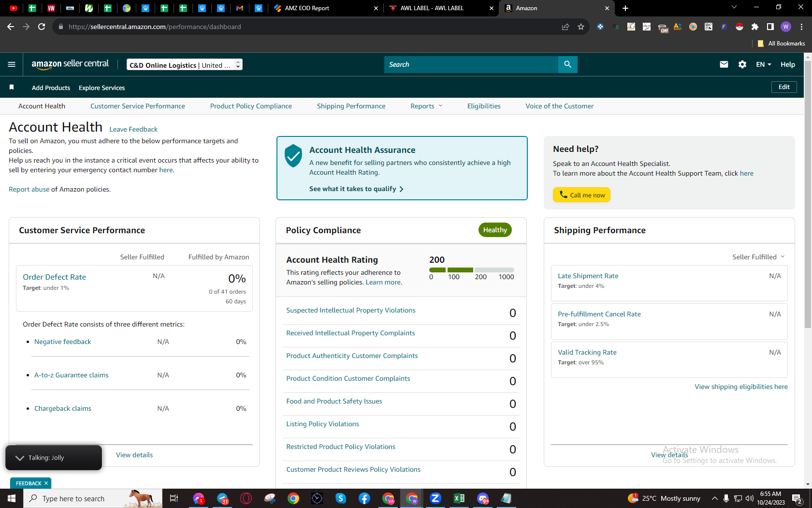Close the FEEDBACK tag

point(46,483)
